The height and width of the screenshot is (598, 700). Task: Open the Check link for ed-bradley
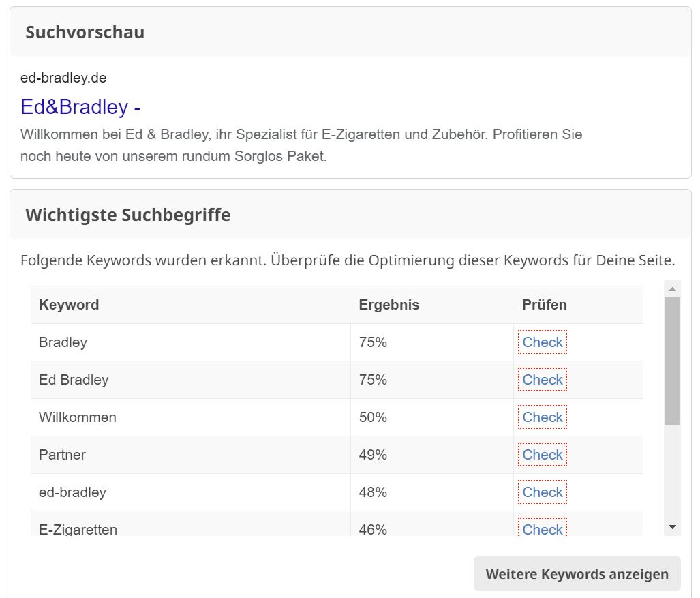pos(543,492)
